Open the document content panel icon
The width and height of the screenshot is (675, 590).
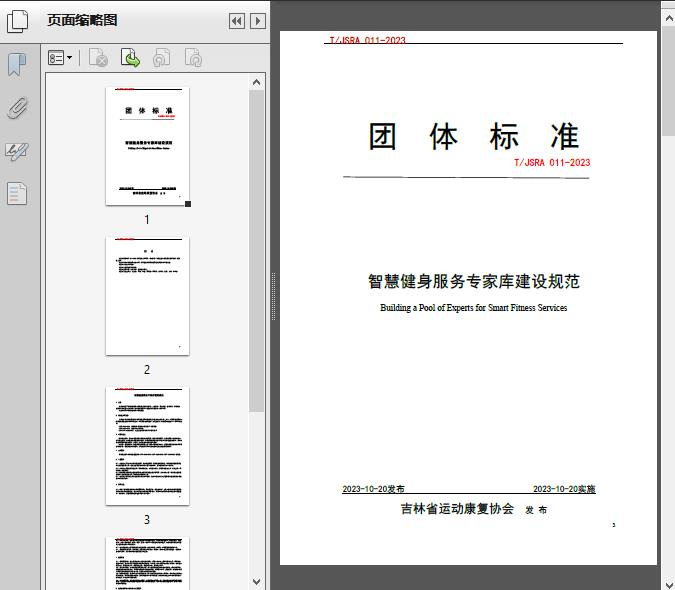[x=17, y=193]
